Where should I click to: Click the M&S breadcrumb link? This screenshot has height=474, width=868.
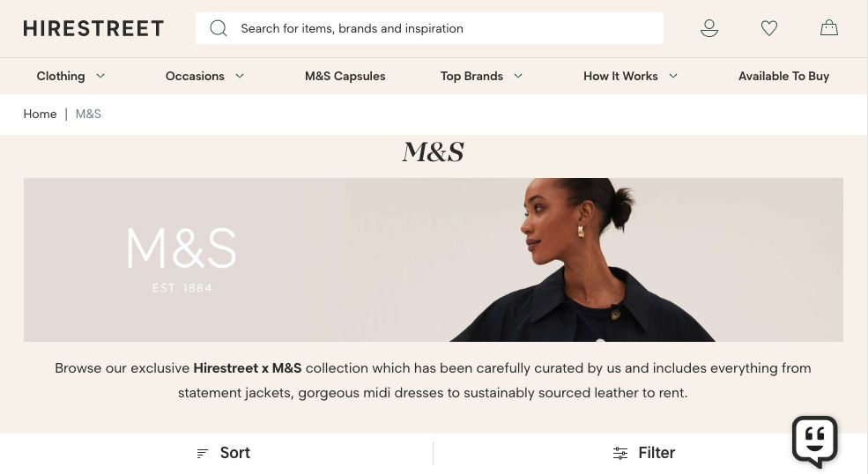pos(88,114)
